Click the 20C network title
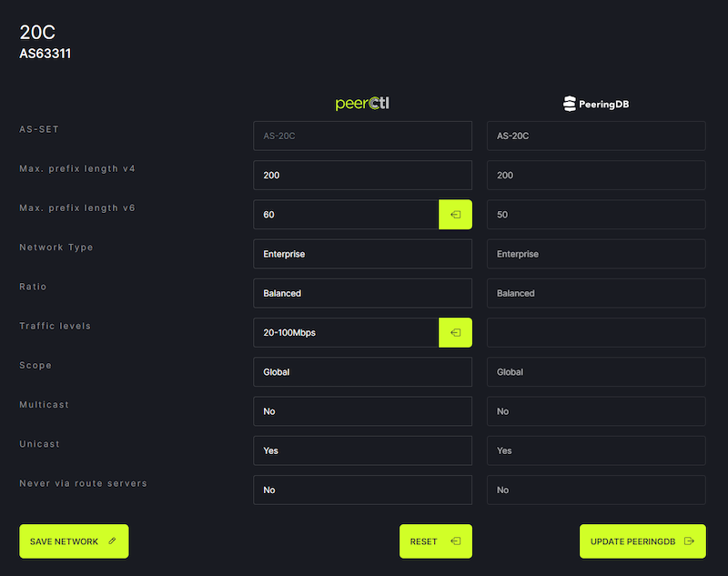Viewport: 728px width, 576px height. pos(37,33)
